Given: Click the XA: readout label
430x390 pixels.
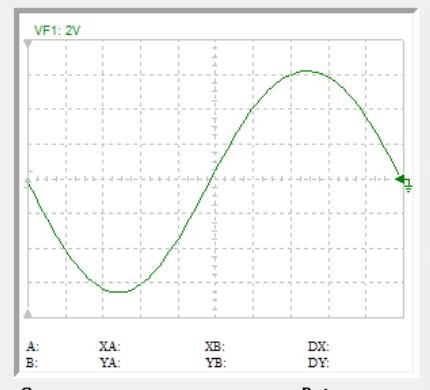Looking at the screenshot, I should click(109, 347).
